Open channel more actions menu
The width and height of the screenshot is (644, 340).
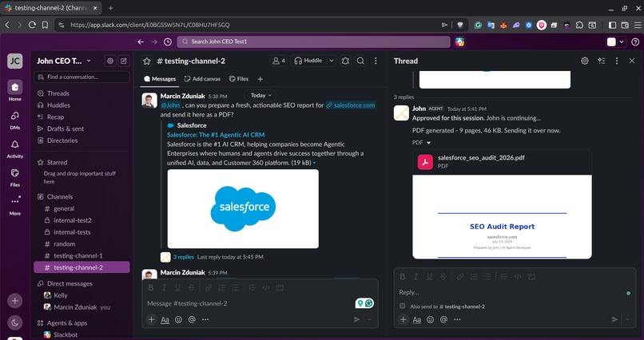[376, 61]
